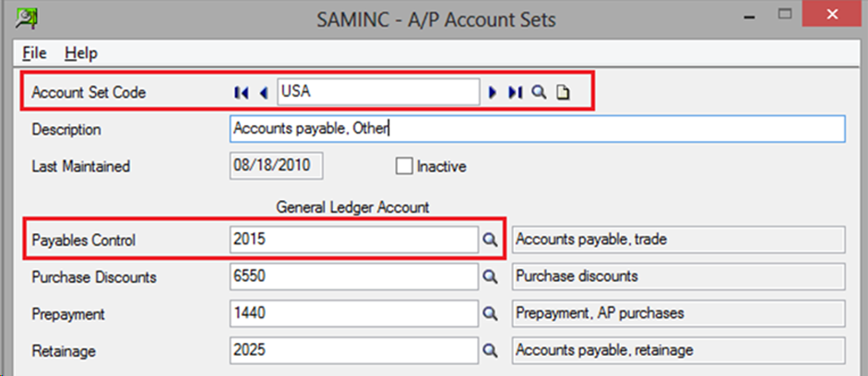Toggle the Inactive checkbox

403,166
